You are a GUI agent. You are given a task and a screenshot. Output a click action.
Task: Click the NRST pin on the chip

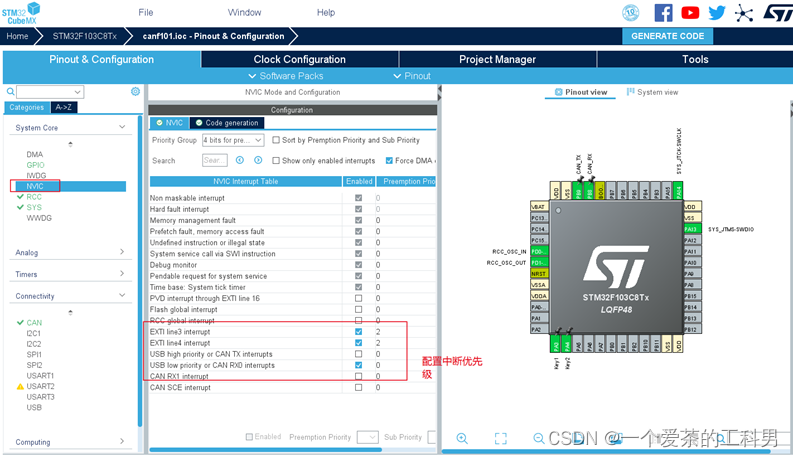[539, 273]
